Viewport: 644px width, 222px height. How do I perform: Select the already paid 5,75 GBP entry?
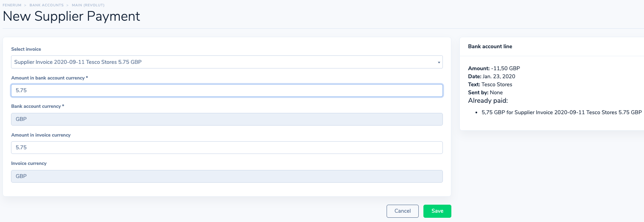[x=562, y=113]
